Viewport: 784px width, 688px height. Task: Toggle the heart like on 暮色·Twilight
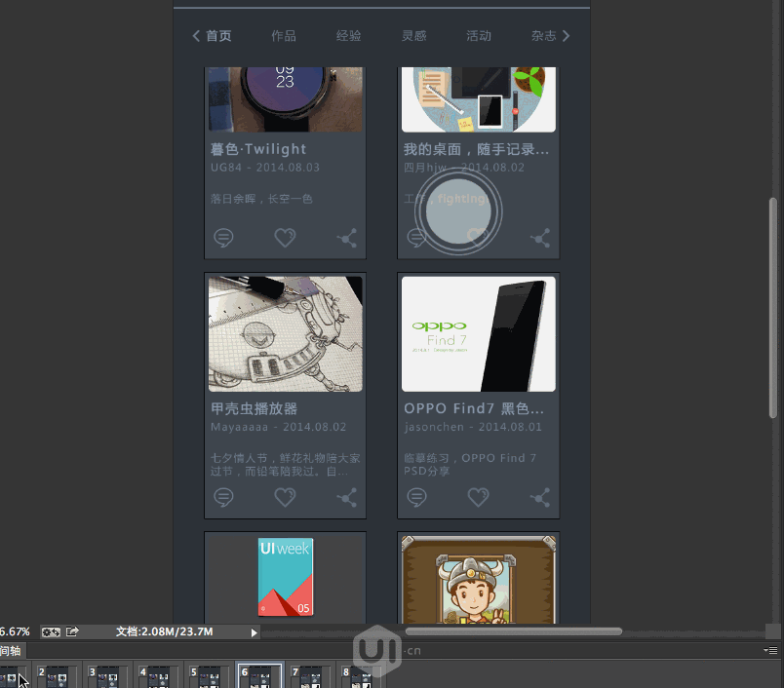pos(285,237)
